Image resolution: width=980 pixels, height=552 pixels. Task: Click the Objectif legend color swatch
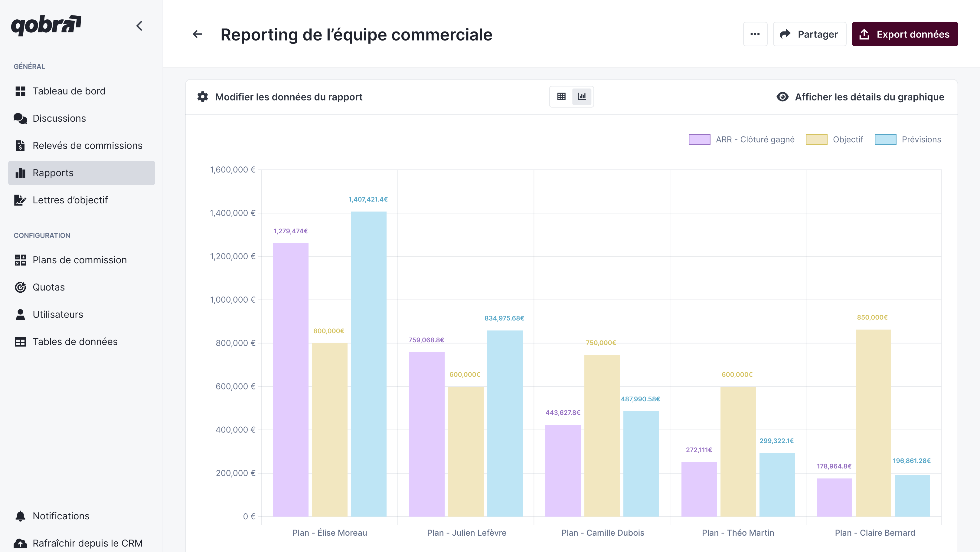point(817,139)
